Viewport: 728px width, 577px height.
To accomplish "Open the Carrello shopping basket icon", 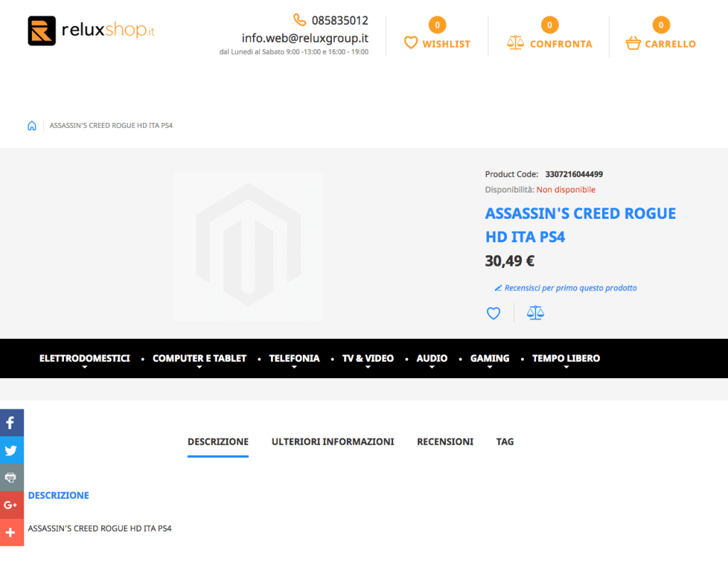I will pyautogui.click(x=632, y=42).
